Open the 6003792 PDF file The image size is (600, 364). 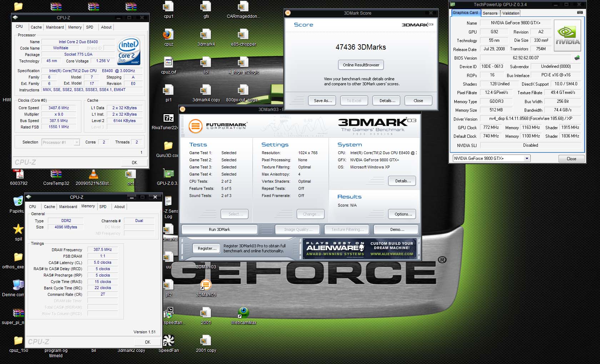[x=19, y=174]
